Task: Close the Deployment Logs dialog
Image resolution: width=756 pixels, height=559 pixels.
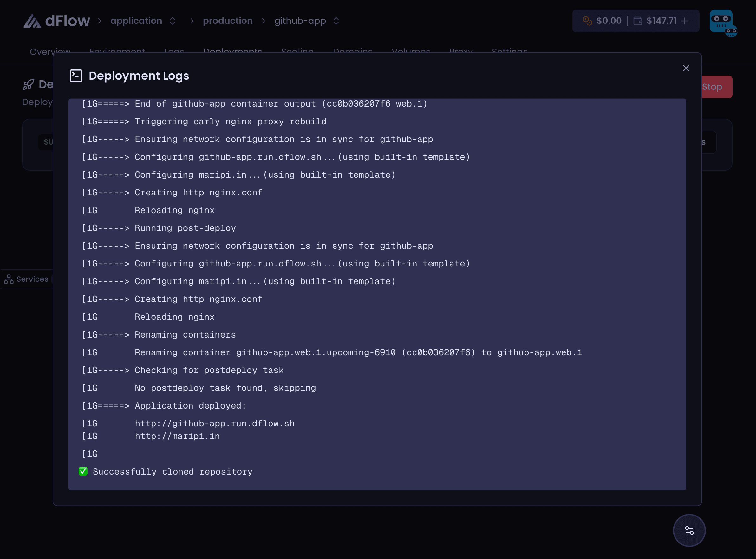Action: (686, 68)
